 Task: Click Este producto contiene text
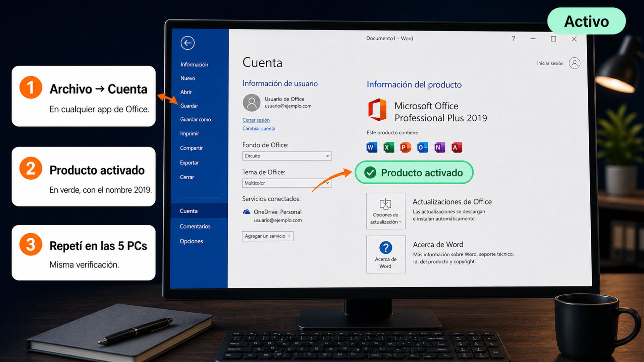pos(392,132)
